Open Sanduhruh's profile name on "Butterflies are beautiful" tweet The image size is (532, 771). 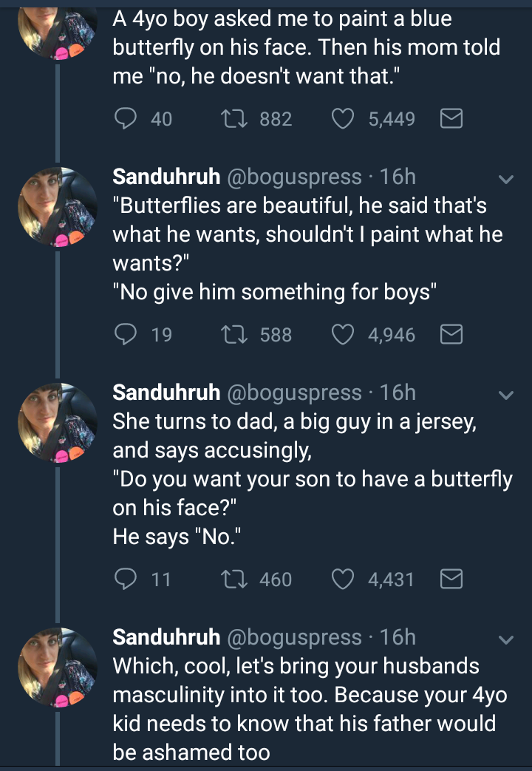[x=166, y=177]
